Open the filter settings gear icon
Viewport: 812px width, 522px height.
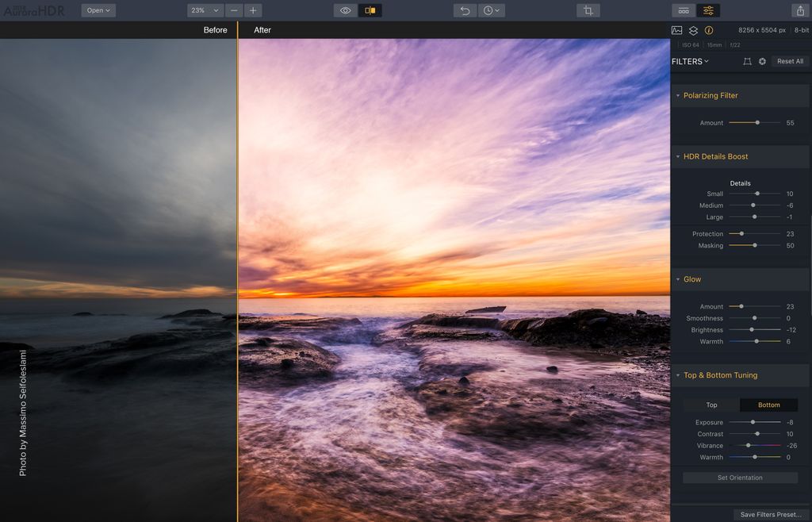[762, 61]
